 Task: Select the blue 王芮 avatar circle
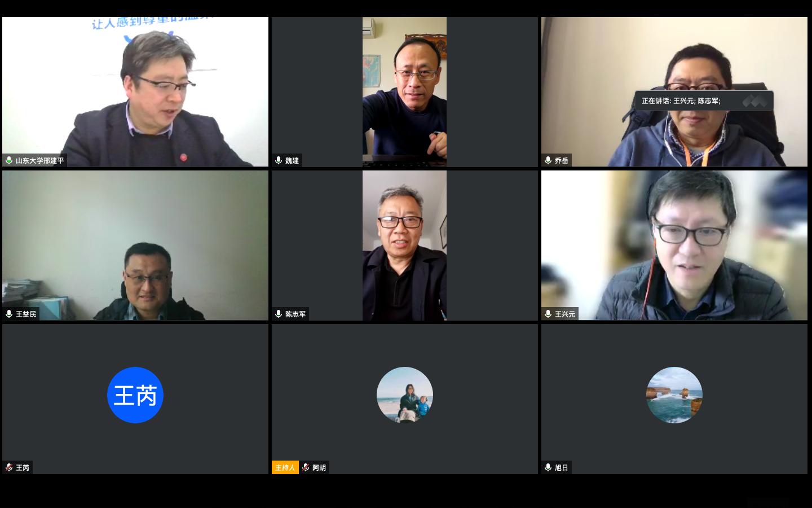(x=135, y=395)
